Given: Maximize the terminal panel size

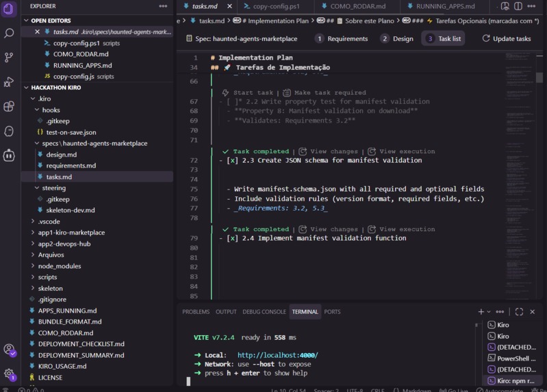Looking at the screenshot, I should (x=519, y=311).
